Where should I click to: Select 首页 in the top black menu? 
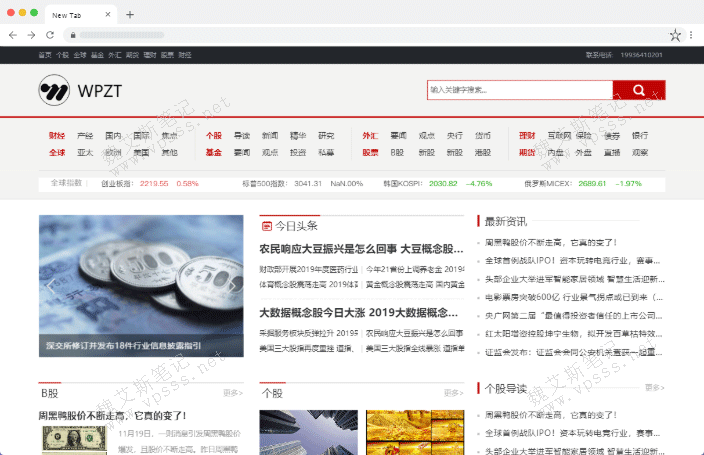tap(44, 55)
